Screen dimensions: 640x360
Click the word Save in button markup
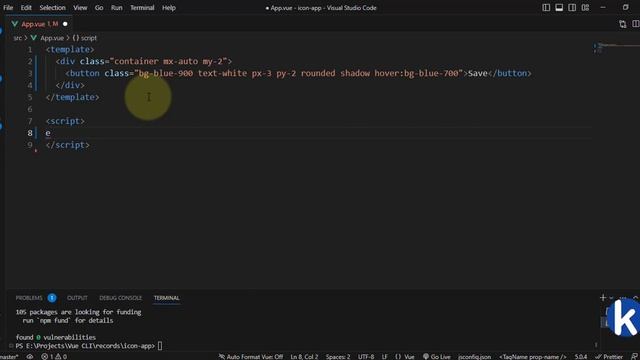pyautogui.click(x=478, y=73)
